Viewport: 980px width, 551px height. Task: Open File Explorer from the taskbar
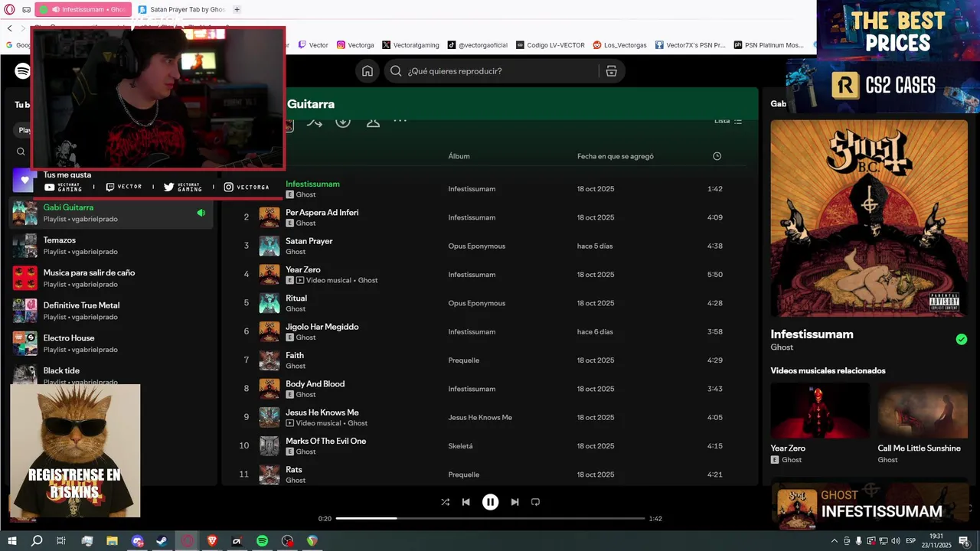pos(112,541)
